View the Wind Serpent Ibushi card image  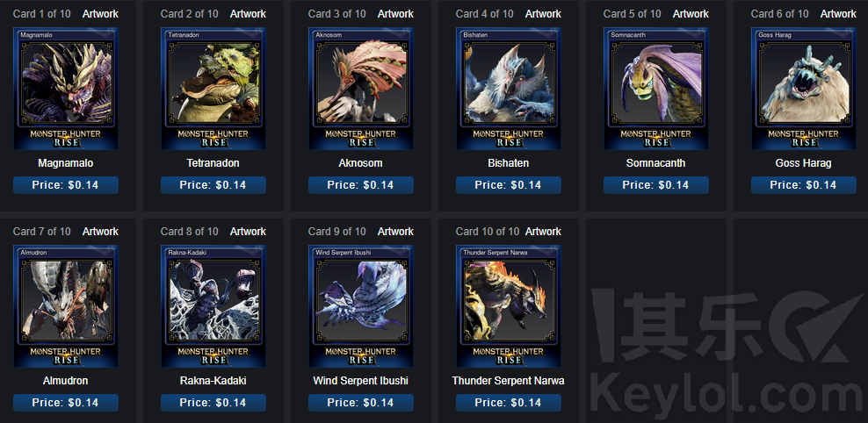(361, 306)
